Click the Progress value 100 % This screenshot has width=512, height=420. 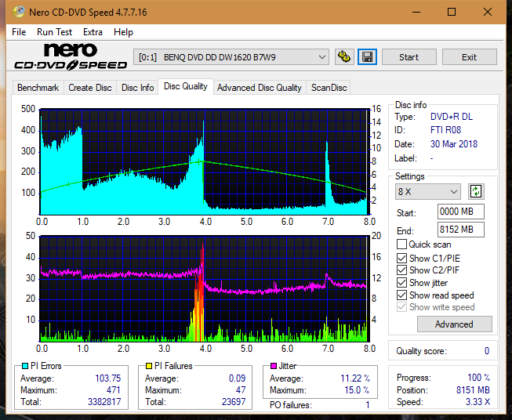pyautogui.click(x=479, y=378)
